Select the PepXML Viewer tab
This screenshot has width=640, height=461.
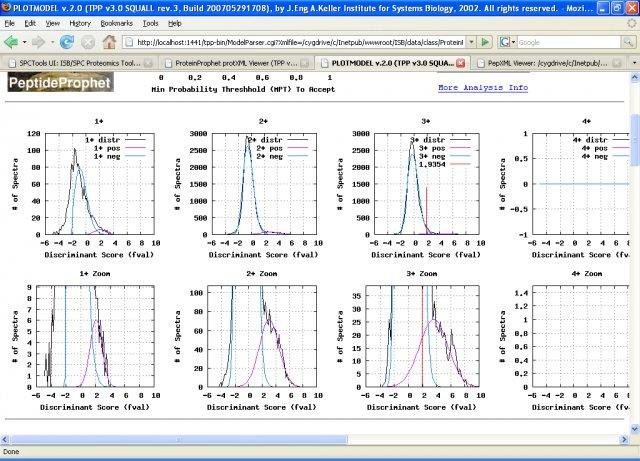(x=545, y=62)
